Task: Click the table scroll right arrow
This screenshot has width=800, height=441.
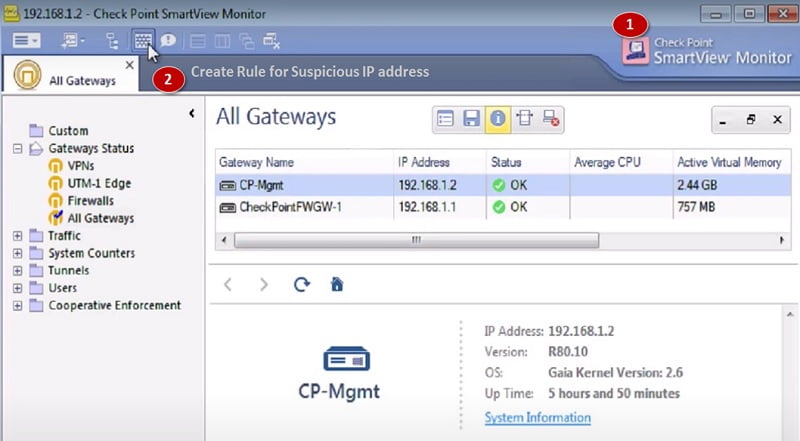Action: 782,240
